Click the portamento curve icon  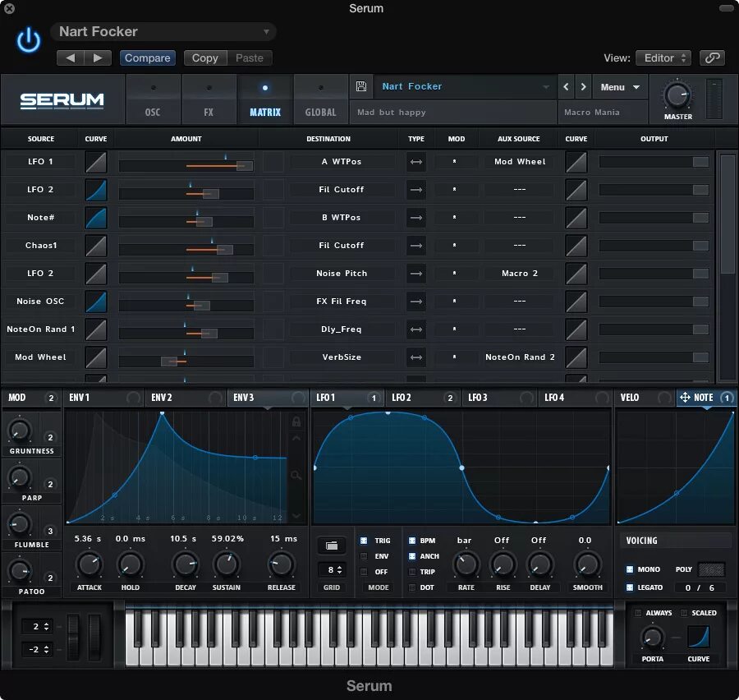tap(699, 636)
